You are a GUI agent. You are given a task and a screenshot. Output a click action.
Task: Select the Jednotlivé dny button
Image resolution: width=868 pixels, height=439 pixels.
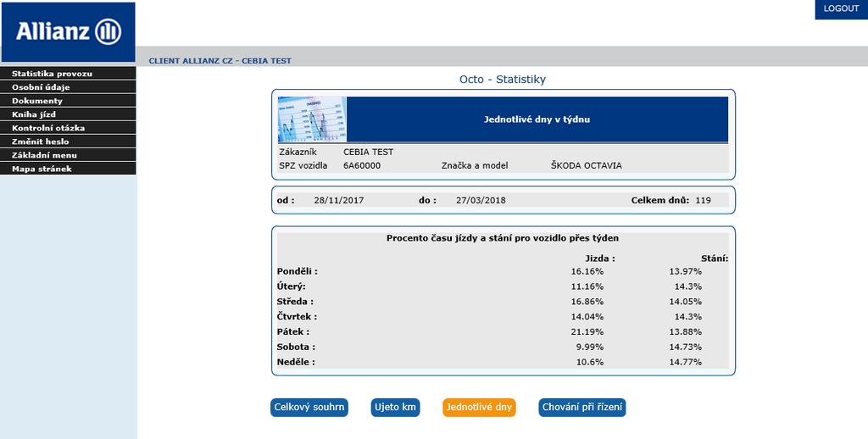tap(479, 408)
